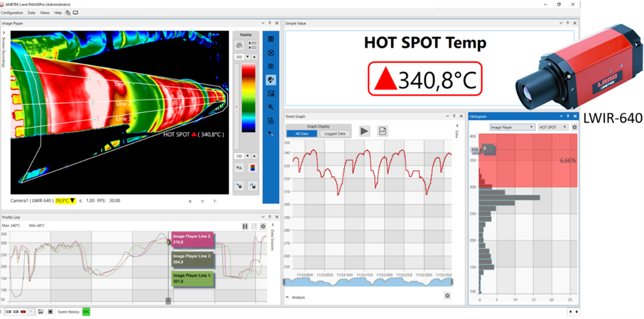Pin the Simple Value panel

(567, 23)
